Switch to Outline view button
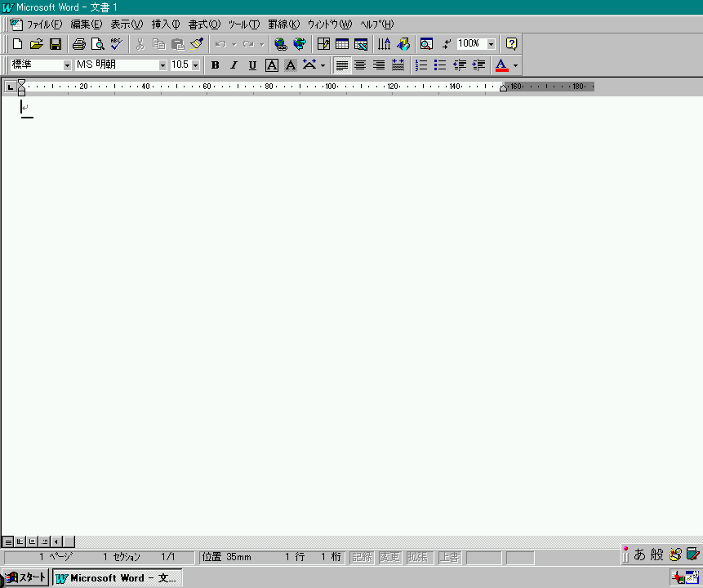Image resolution: width=703 pixels, height=588 pixels. (44, 541)
